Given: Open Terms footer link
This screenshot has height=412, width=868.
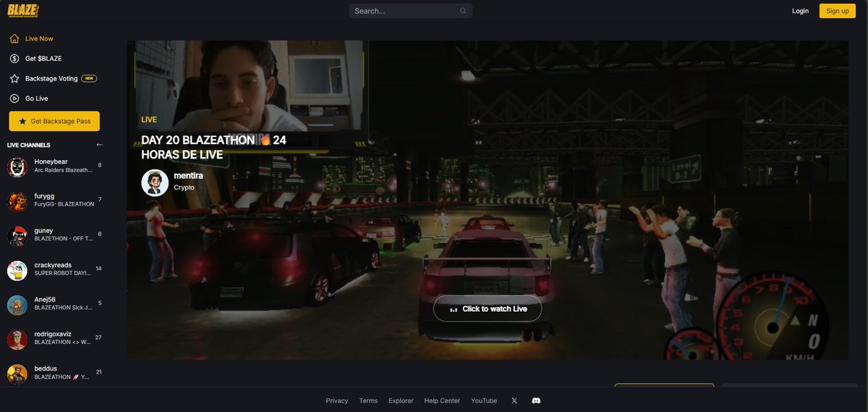Looking at the screenshot, I should pyautogui.click(x=368, y=400).
